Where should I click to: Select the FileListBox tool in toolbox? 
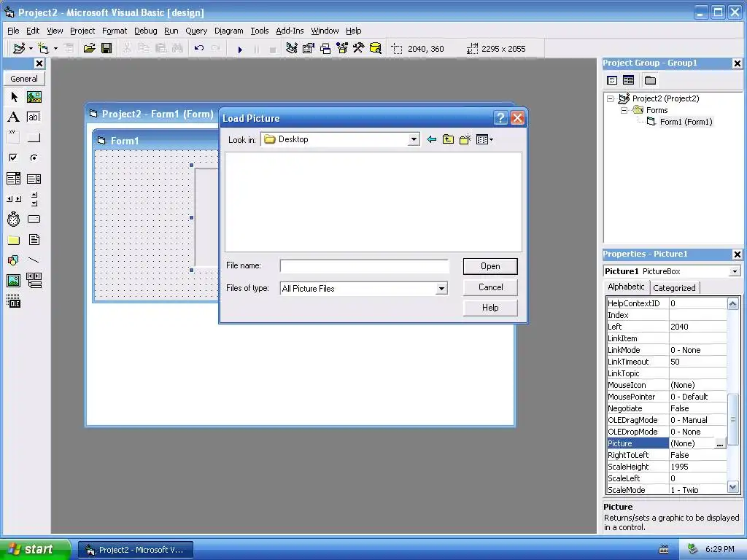pyautogui.click(x=34, y=239)
